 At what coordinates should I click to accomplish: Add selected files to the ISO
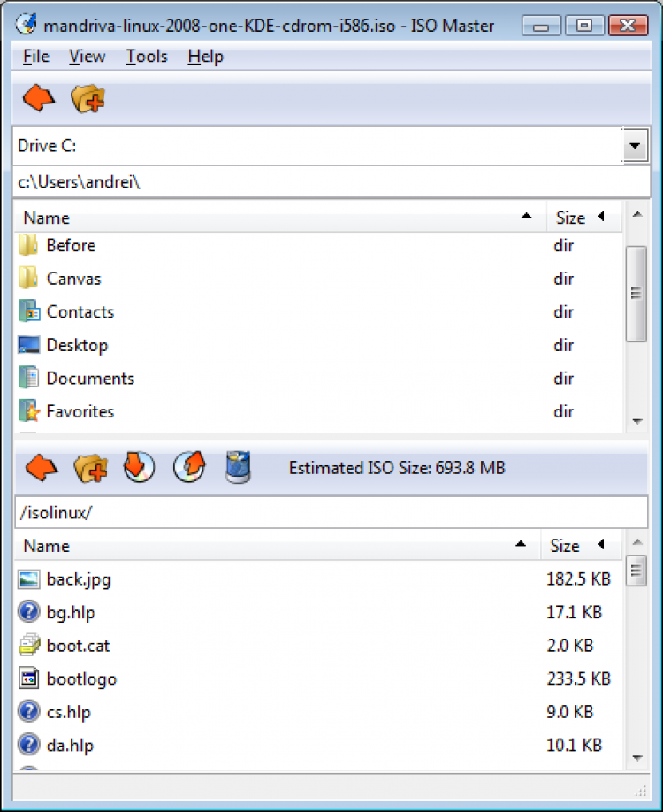188,467
